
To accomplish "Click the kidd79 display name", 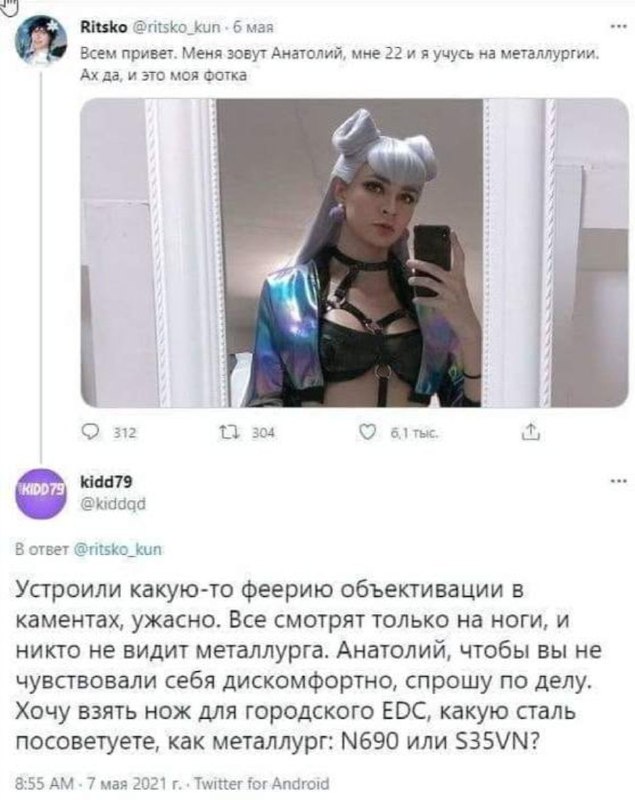I will coord(106,481).
